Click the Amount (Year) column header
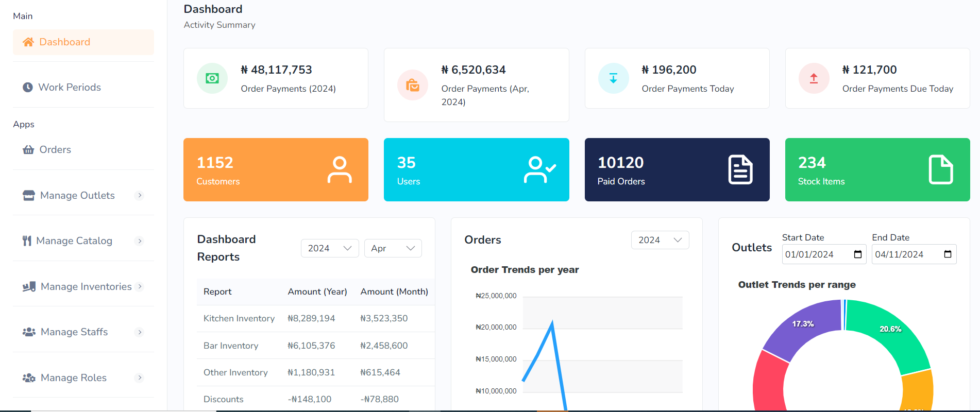Image resolution: width=980 pixels, height=412 pixels. click(317, 292)
